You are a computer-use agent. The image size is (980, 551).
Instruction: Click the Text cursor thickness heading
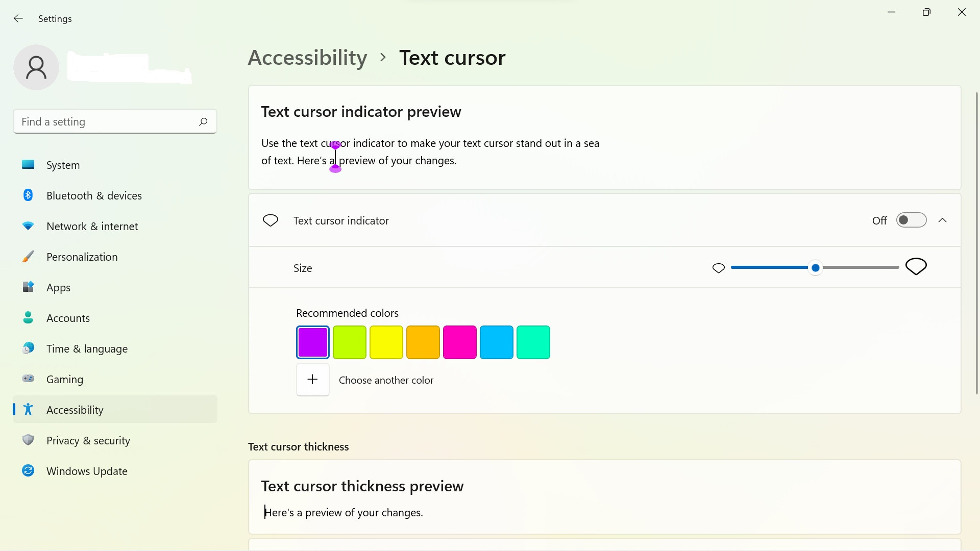(x=299, y=447)
